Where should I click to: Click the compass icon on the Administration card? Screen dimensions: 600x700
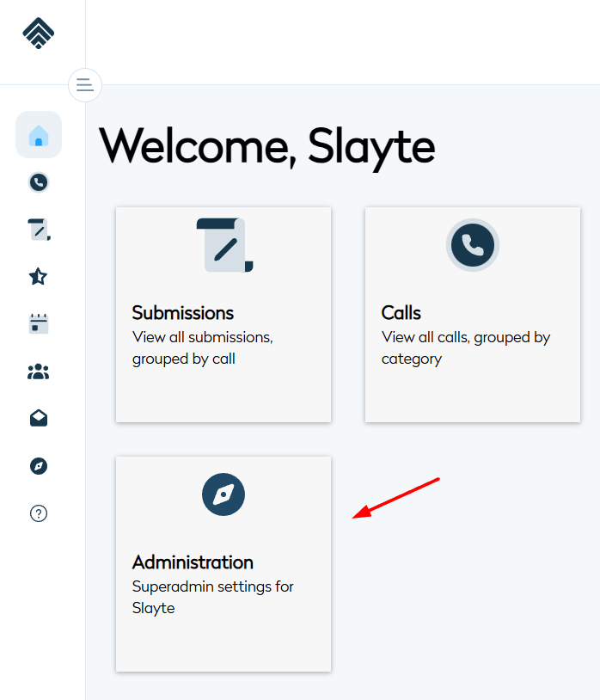223,494
